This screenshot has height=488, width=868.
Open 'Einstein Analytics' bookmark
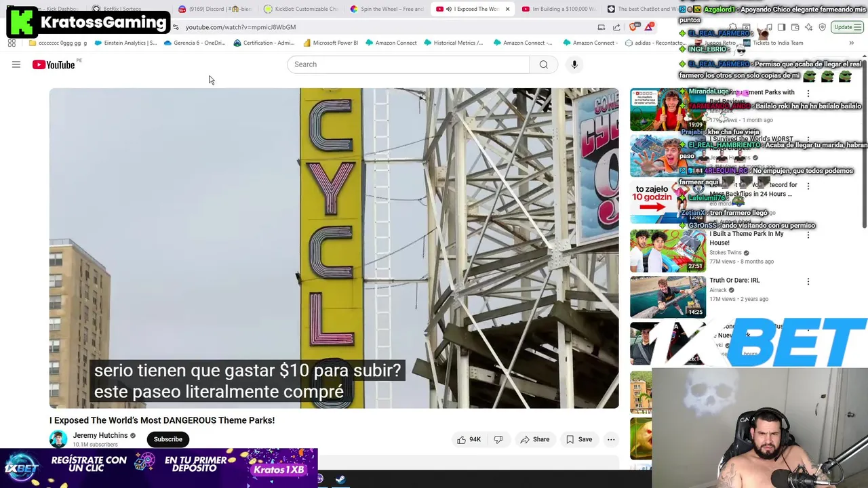125,43
